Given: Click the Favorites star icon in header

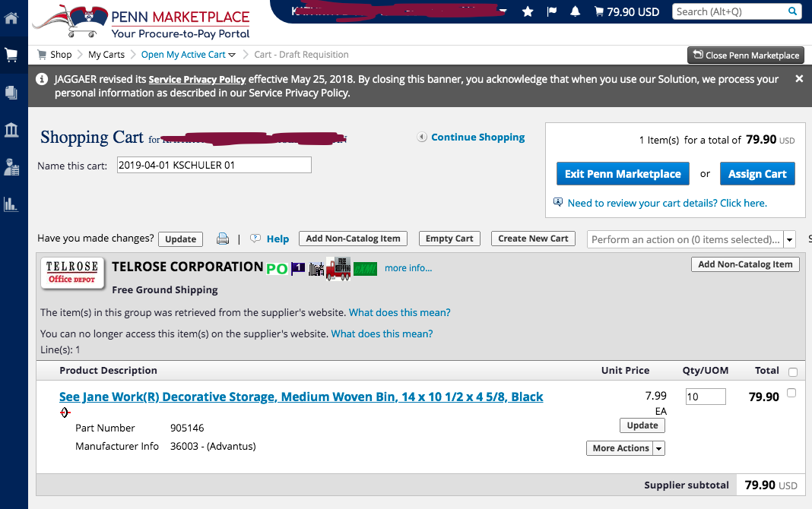Looking at the screenshot, I should 528,11.
